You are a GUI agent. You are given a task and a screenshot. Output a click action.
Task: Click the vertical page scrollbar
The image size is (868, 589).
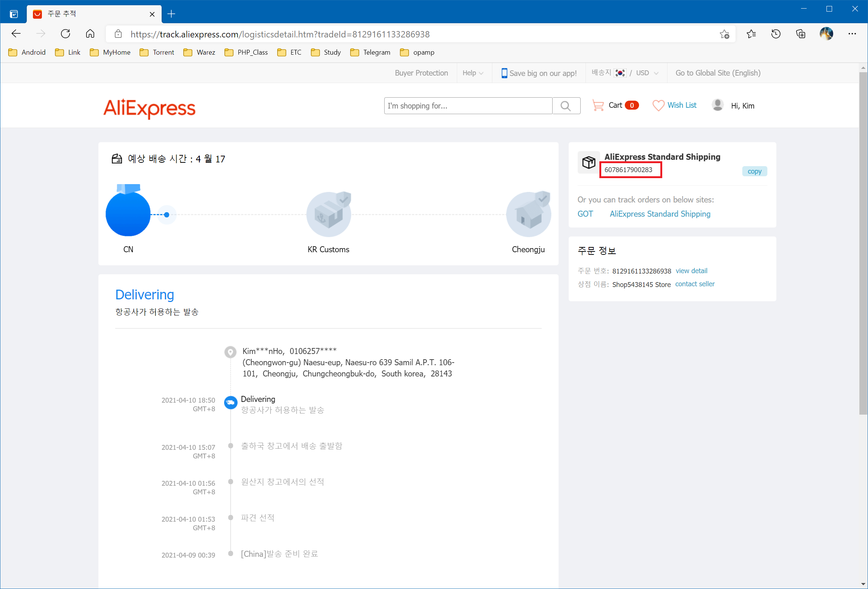coord(863,243)
